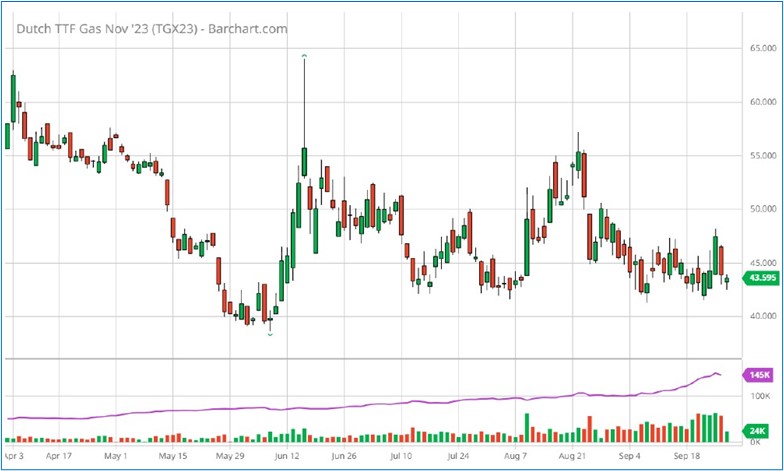Select the 65.000 price axis label
784x471 pixels.
coord(762,48)
